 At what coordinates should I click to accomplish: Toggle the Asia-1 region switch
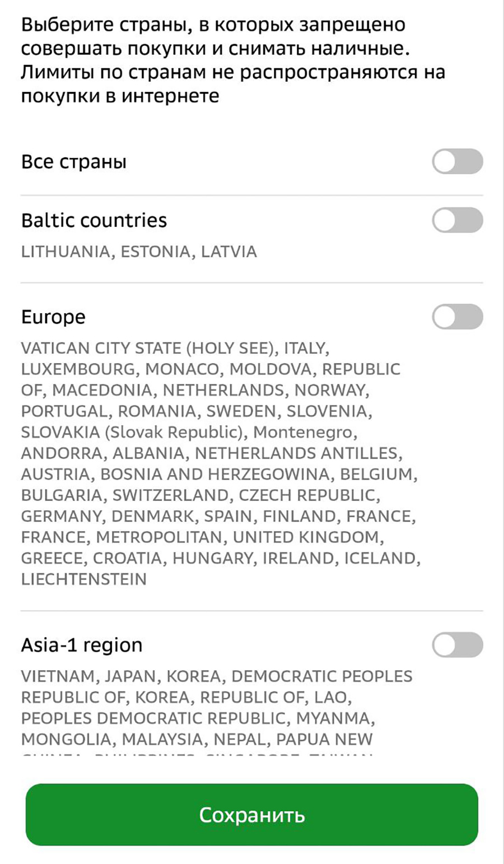pos(457,645)
